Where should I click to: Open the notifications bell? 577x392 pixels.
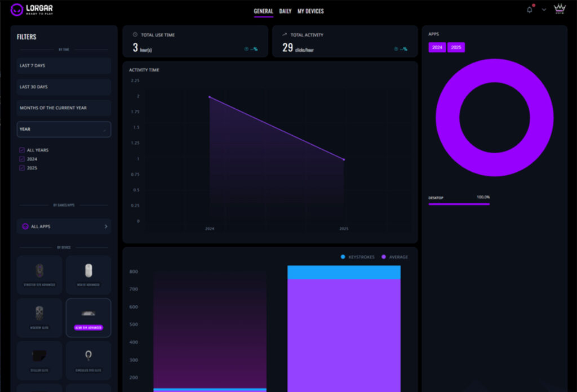click(529, 10)
